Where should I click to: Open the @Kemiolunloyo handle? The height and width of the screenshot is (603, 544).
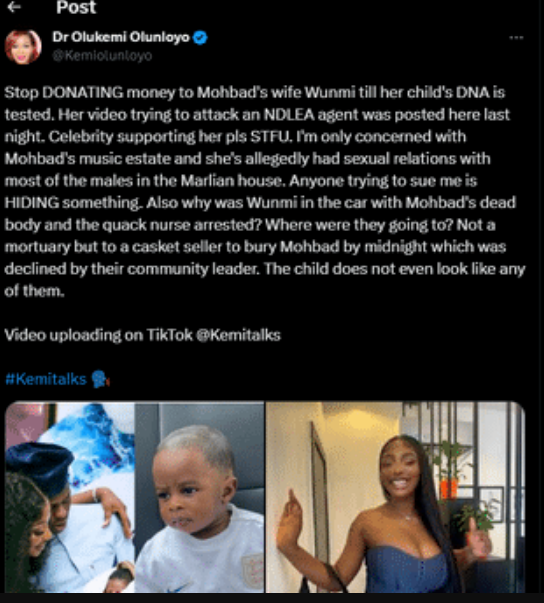coord(102,56)
